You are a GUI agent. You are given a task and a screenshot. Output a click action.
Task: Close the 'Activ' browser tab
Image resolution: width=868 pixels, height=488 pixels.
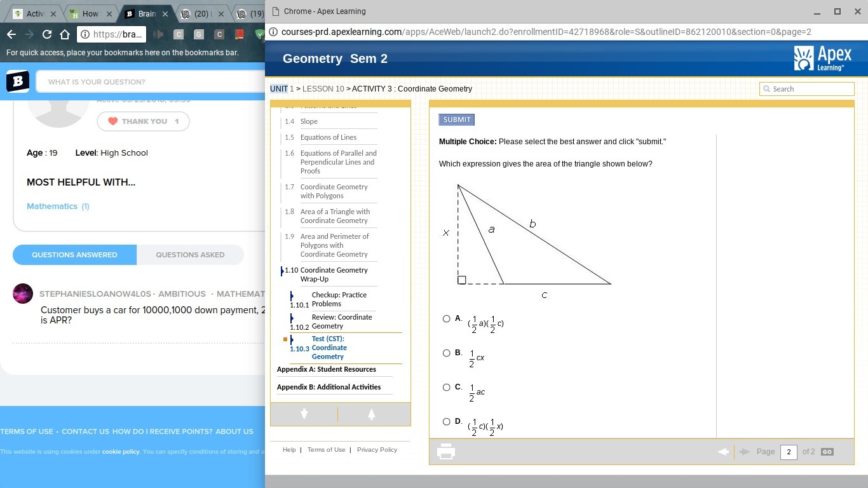pos(53,13)
